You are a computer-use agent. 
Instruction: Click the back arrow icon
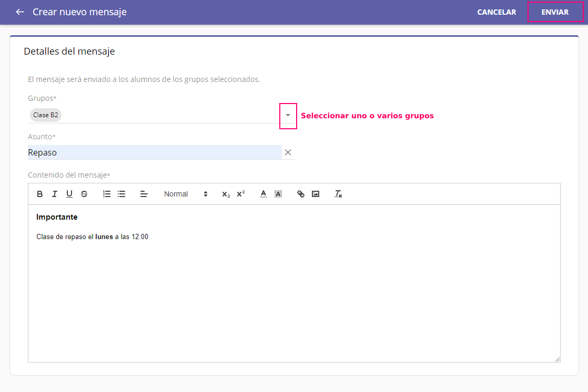coord(20,12)
